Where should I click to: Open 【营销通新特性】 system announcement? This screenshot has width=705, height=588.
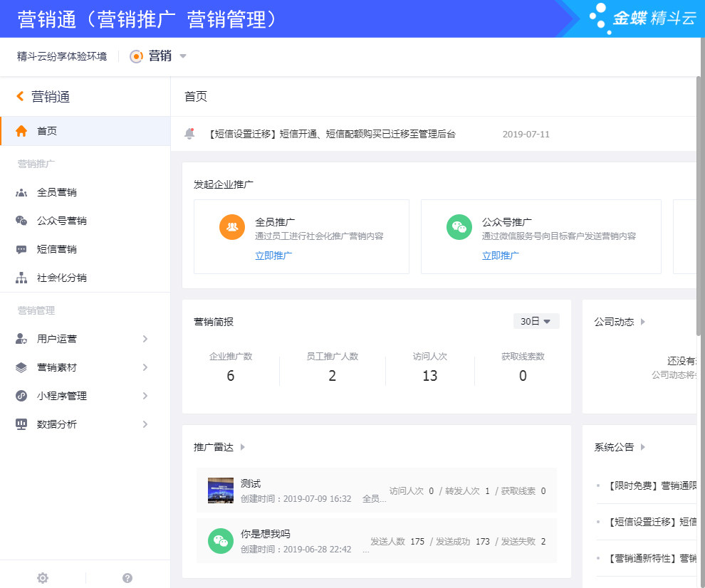[x=652, y=558]
